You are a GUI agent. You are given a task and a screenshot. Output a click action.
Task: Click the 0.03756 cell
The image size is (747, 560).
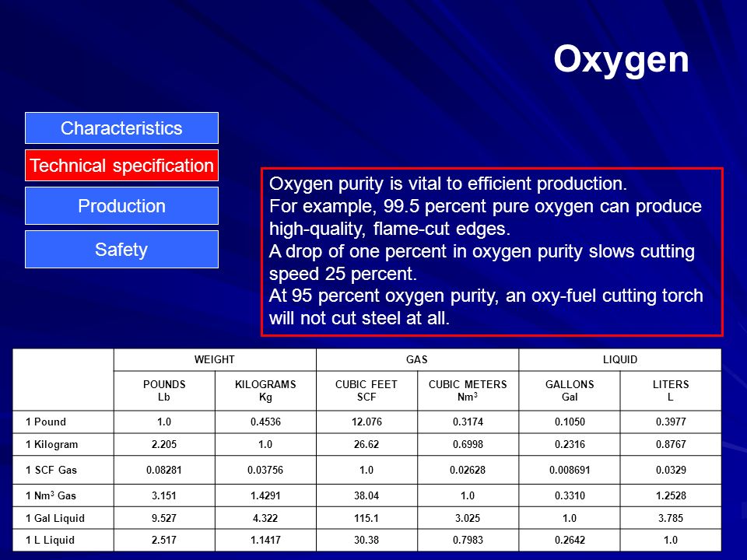click(265, 470)
